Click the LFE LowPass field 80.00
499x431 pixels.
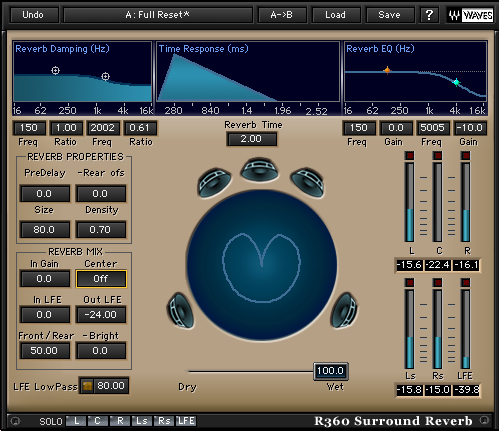[111, 386]
